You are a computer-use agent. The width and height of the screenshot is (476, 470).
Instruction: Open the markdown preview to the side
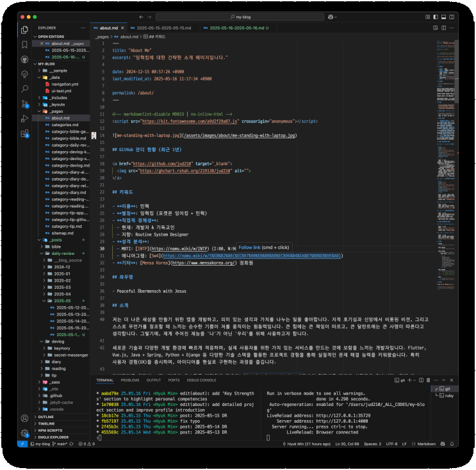(x=436, y=28)
